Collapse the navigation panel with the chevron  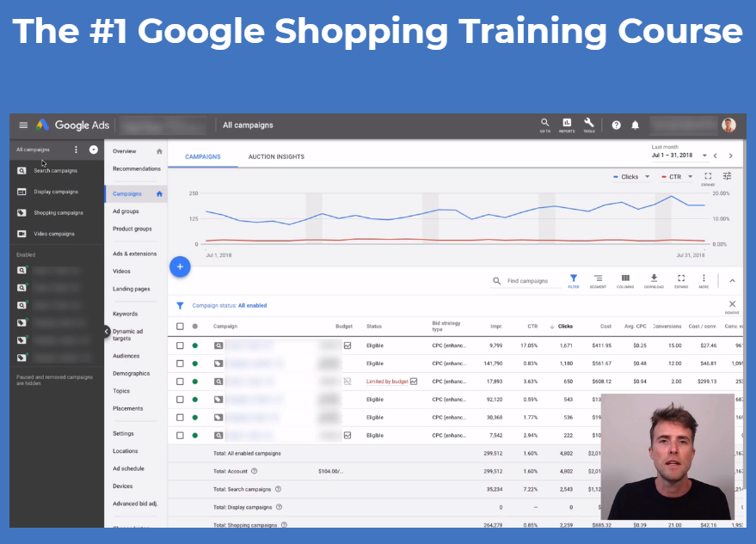tap(107, 331)
